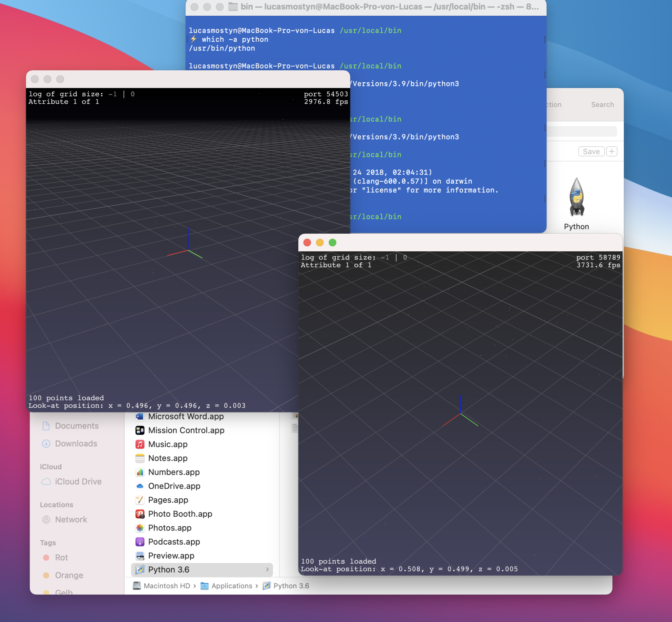Click the Mission Control.app icon
The width and height of the screenshot is (672, 622).
[140, 430]
